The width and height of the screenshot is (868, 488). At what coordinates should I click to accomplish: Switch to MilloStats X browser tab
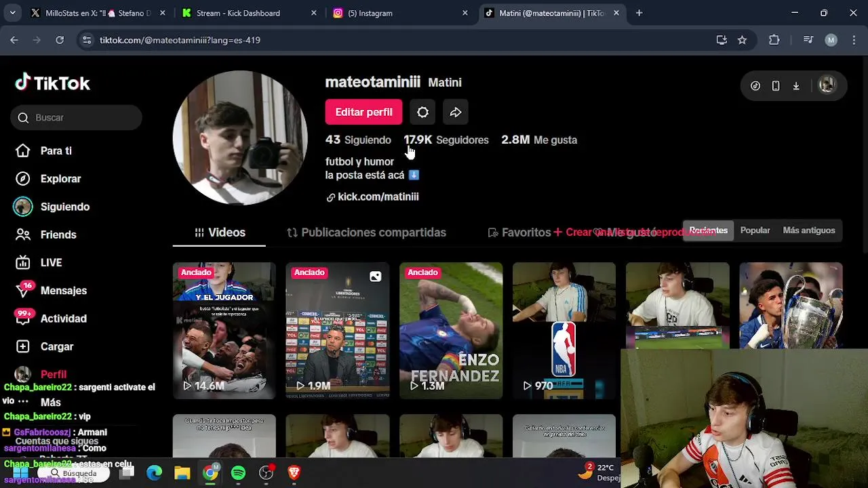pos(96,13)
